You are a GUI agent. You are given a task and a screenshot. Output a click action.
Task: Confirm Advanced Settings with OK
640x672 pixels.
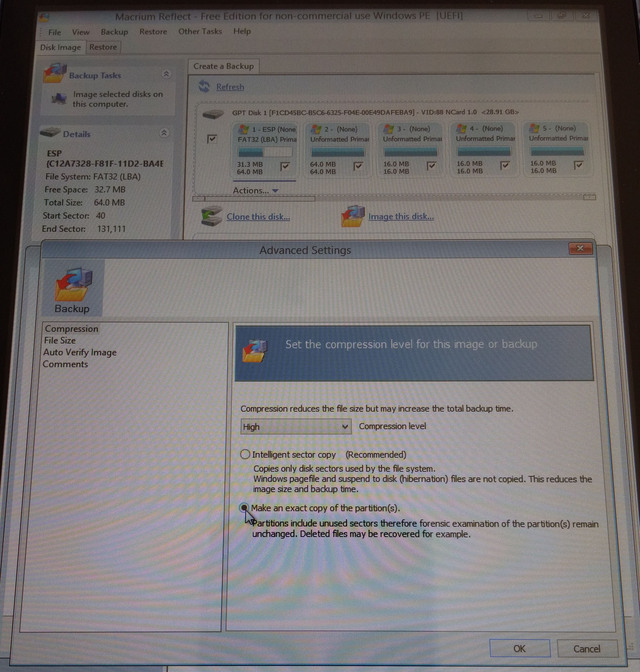(520, 648)
